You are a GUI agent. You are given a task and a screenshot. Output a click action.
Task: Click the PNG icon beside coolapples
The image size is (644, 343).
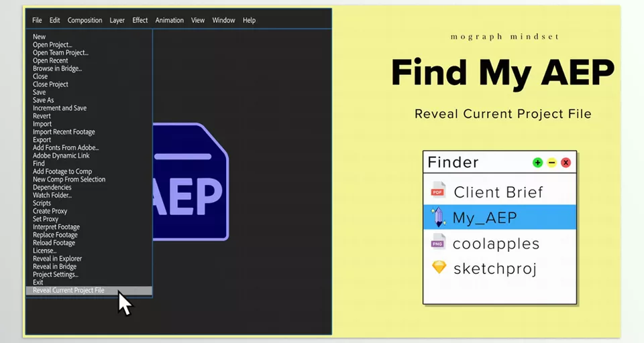tap(438, 243)
